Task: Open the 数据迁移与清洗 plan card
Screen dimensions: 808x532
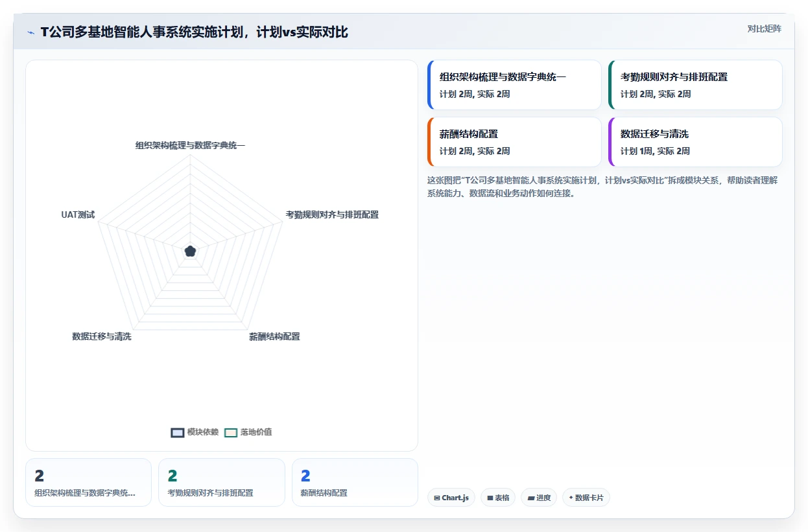Action: 695,142
